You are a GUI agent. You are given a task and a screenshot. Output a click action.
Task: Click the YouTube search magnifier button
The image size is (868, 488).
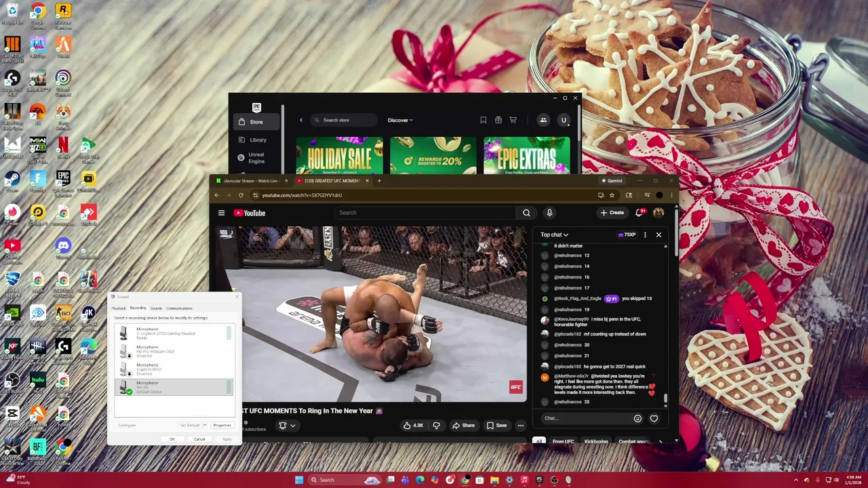[x=526, y=213]
